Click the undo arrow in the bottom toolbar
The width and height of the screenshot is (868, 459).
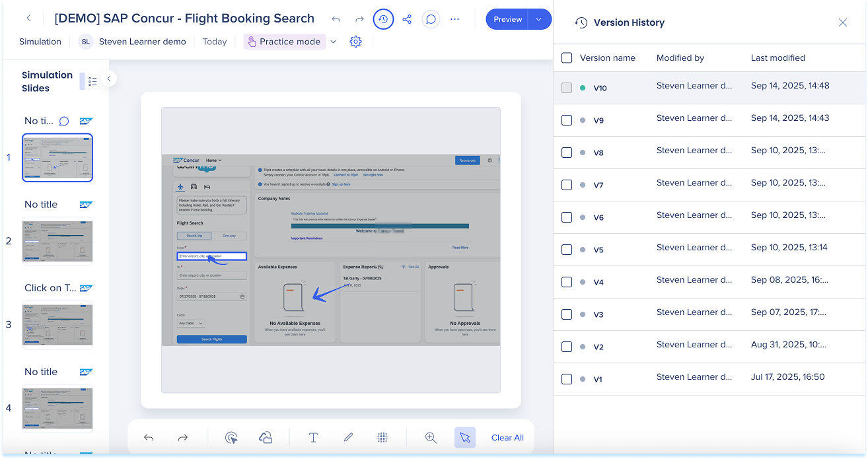149,437
